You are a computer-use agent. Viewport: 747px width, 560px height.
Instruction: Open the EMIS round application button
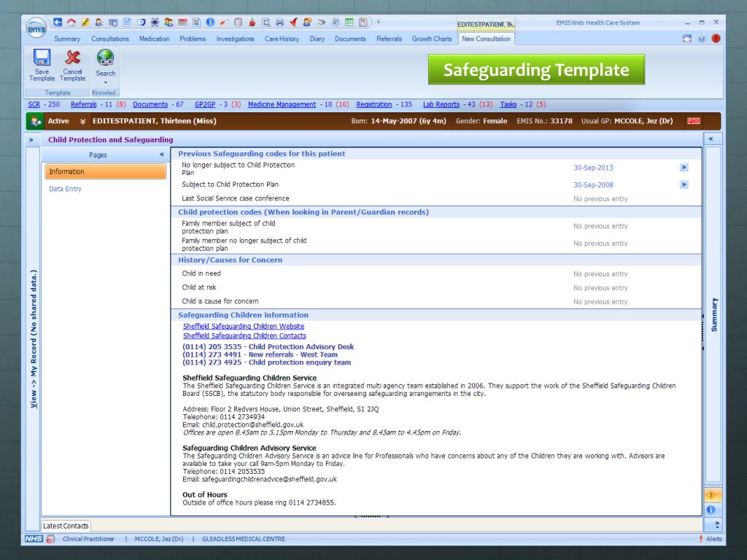[x=36, y=28]
